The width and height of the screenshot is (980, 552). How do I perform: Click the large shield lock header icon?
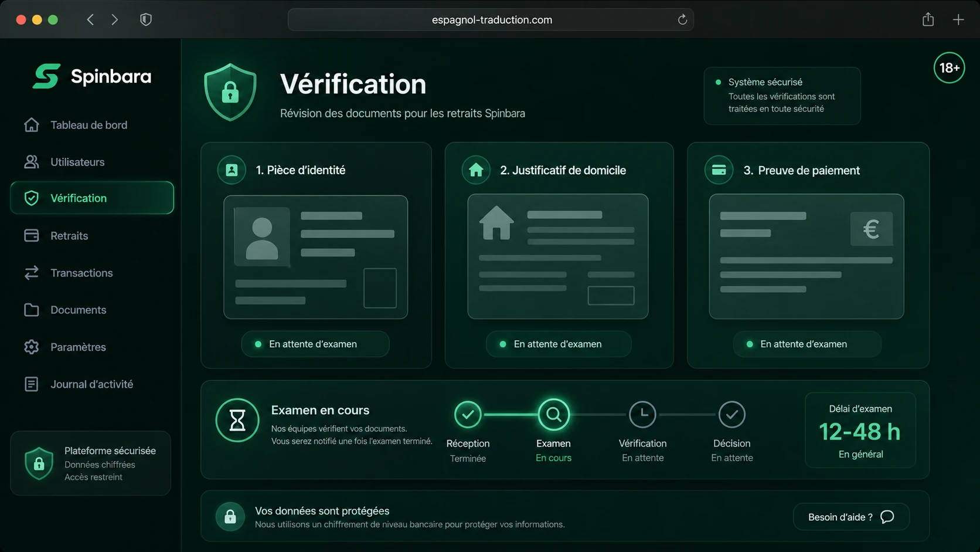coord(230,92)
